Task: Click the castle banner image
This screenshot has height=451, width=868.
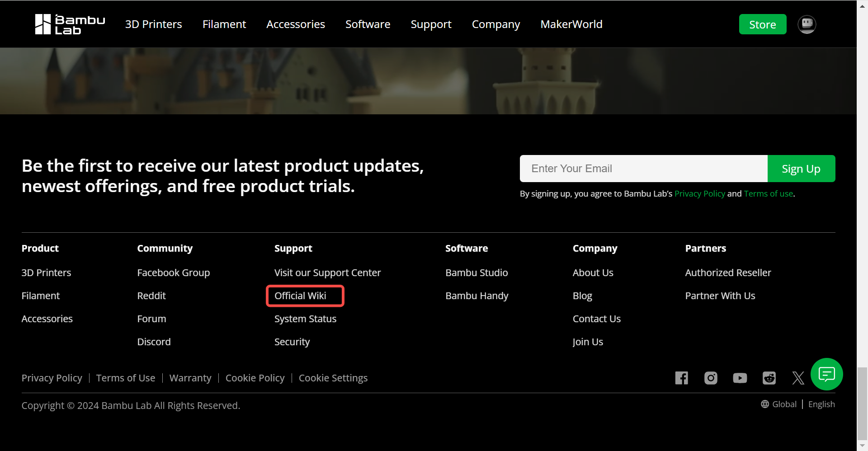Action: pos(428,81)
